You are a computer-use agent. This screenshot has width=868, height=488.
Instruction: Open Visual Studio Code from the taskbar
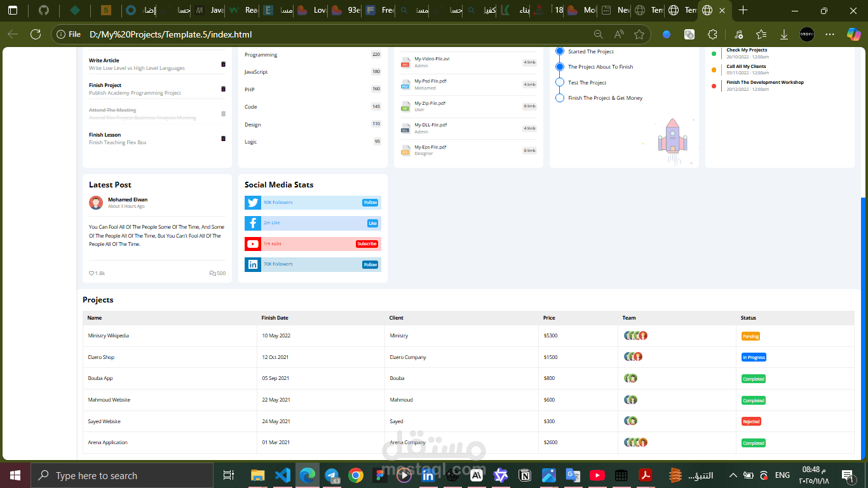click(283, 475)
